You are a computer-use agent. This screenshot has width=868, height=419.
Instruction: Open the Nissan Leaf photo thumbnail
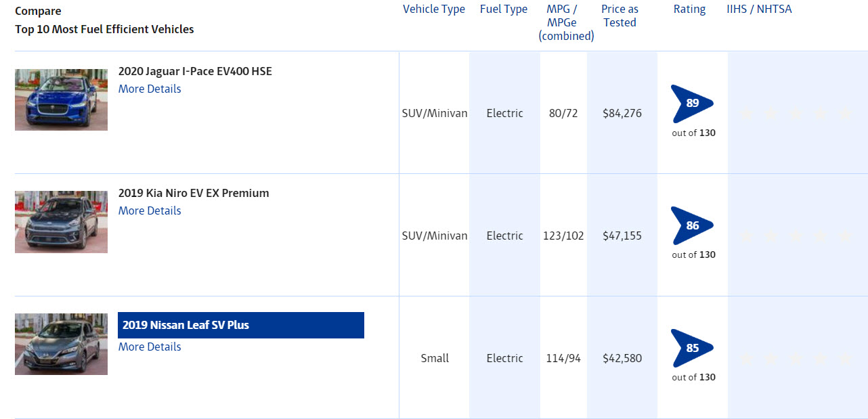point(61,344)
